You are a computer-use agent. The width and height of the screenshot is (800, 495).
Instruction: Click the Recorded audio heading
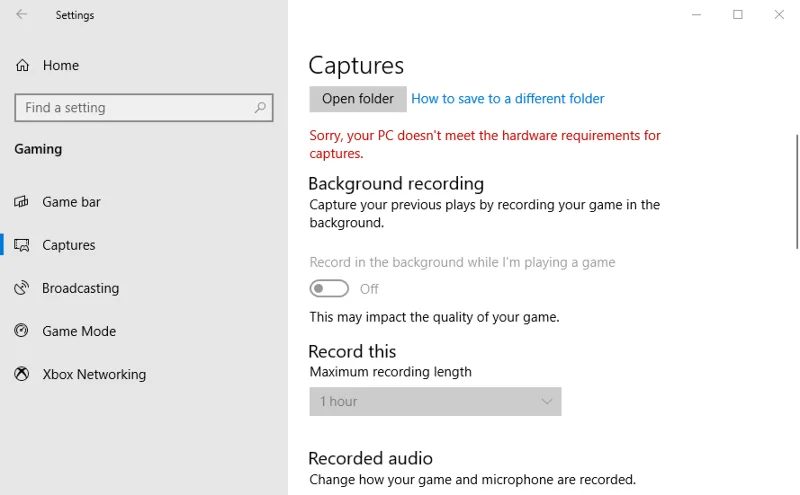coord(370,458)
